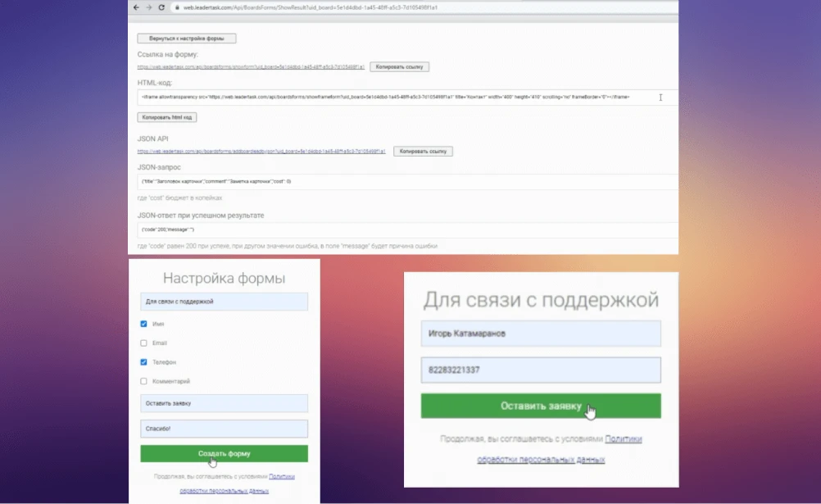Image resolution: width=821 pixels, height=504 pixels.
Task: Click the Спасибо! text field
Action: click(x=224, y=429)
